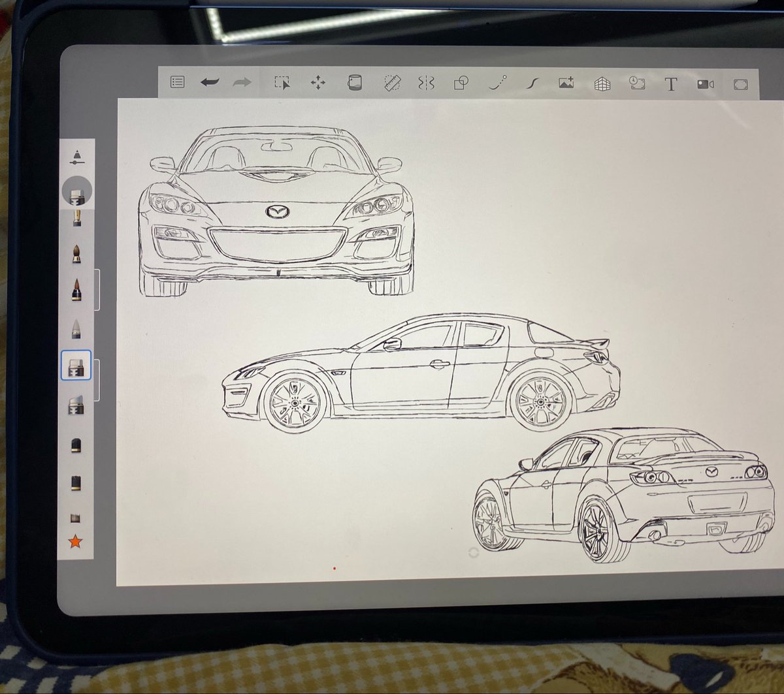This screenshot has height=694, width=784.
Task: Start recording with the video camera icon
Action: pyautogui.click(x=706, y=84)
